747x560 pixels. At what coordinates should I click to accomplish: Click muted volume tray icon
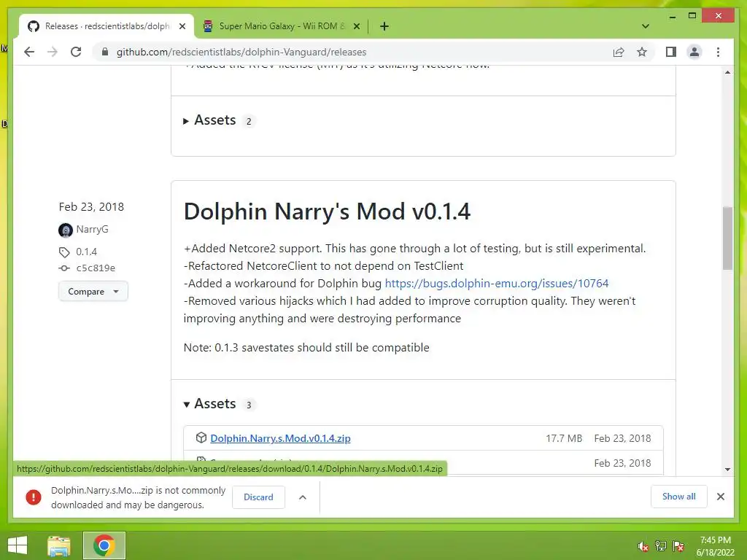point(643,546)
